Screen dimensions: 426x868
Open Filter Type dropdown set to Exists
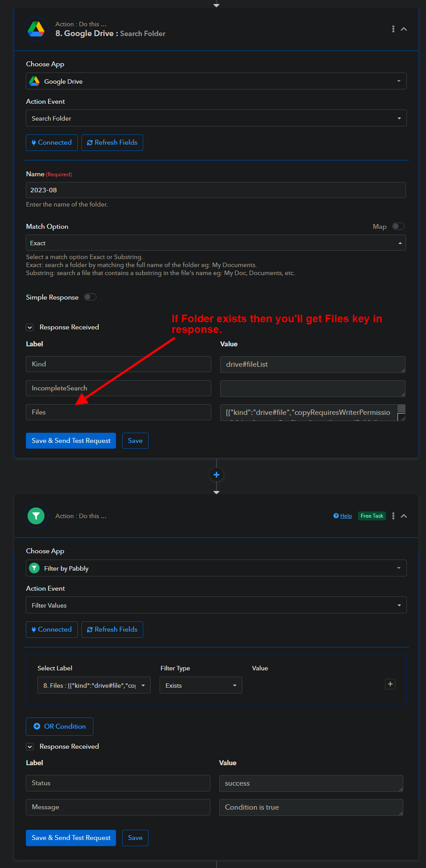tap(201, 685)
